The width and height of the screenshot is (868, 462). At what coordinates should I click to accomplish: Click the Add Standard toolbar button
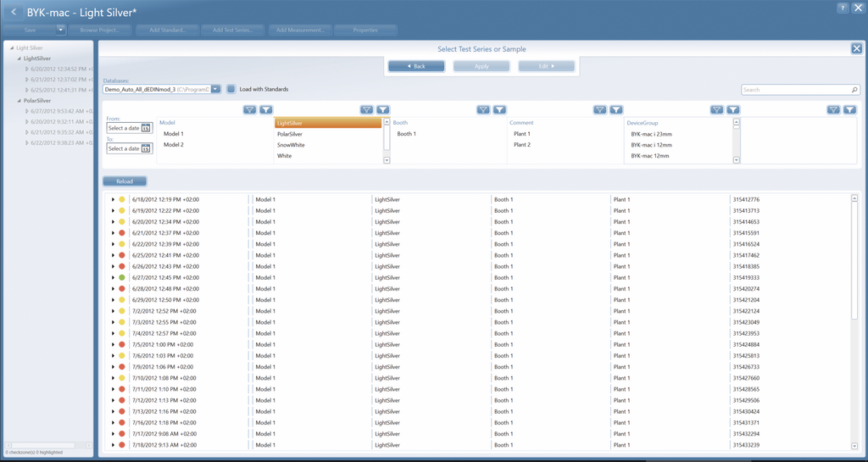point(167,30)
